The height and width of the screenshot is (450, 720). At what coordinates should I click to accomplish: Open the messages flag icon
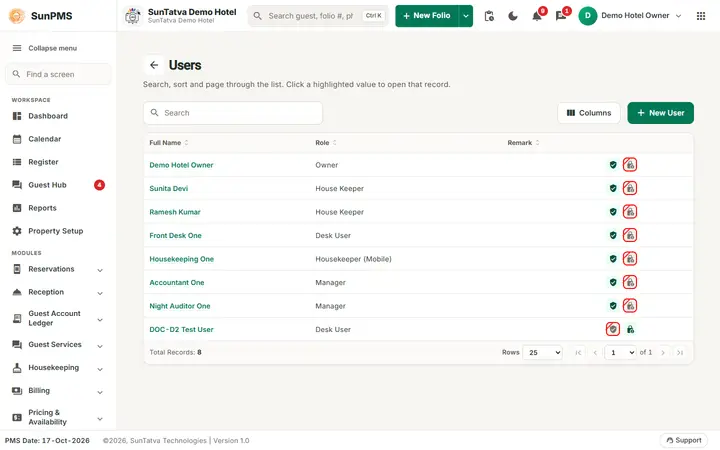tap(561, 16)
